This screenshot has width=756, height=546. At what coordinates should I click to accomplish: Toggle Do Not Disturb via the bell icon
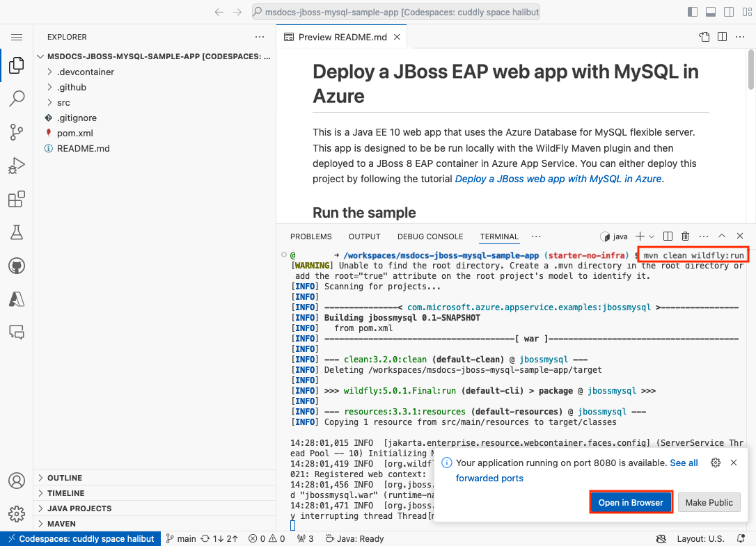[740, 538]
